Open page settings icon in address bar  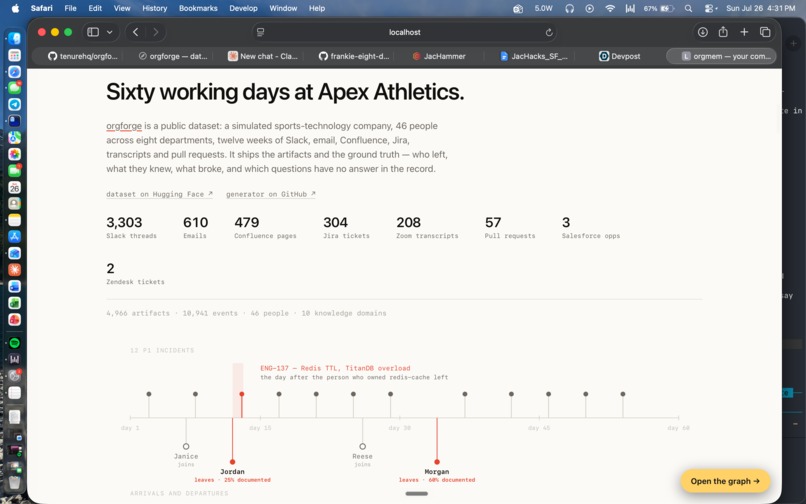pos(261,32)
